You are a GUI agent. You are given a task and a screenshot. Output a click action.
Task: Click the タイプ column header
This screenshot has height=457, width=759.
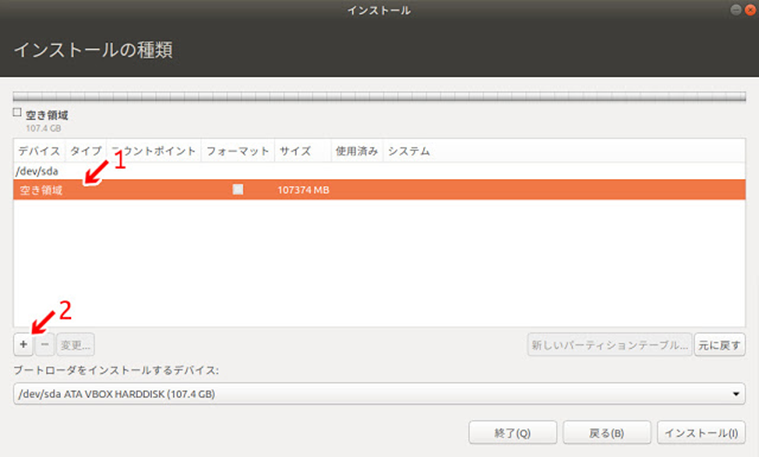click(86, 151)
